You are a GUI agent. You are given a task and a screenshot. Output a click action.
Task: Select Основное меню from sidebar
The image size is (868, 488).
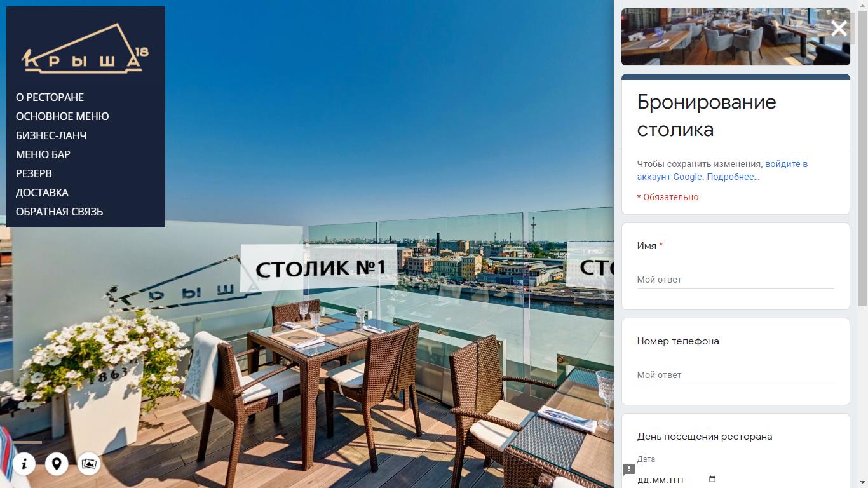62,116
